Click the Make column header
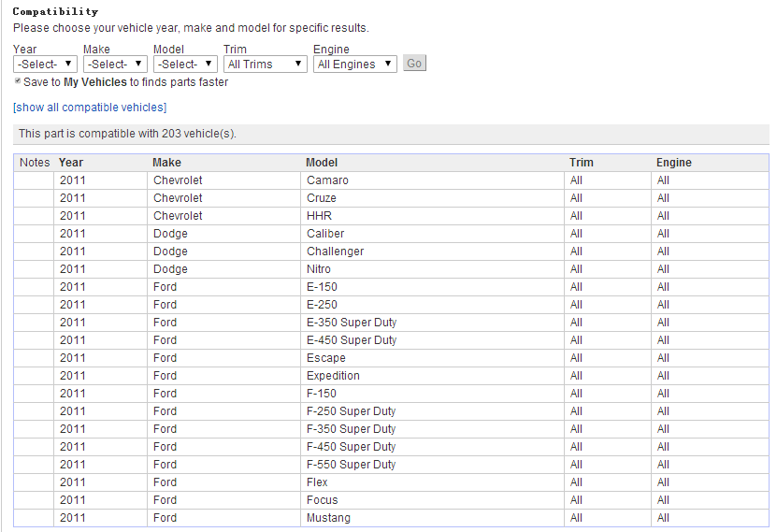777x532 pixels. (x=166, y=163)
